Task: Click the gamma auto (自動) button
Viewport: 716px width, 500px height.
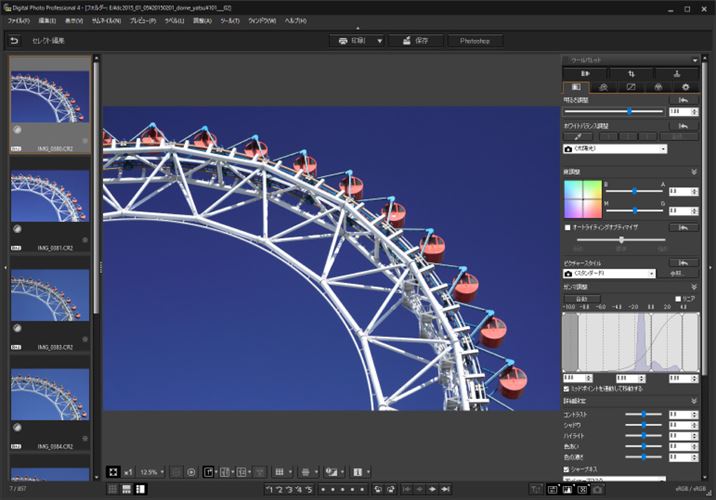Action: pos(582,299)
